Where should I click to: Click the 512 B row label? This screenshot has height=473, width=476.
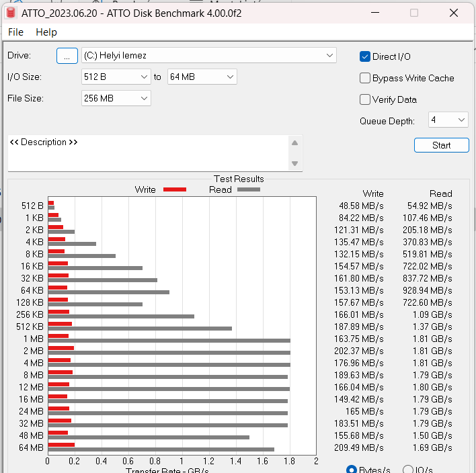click(32, 206)
